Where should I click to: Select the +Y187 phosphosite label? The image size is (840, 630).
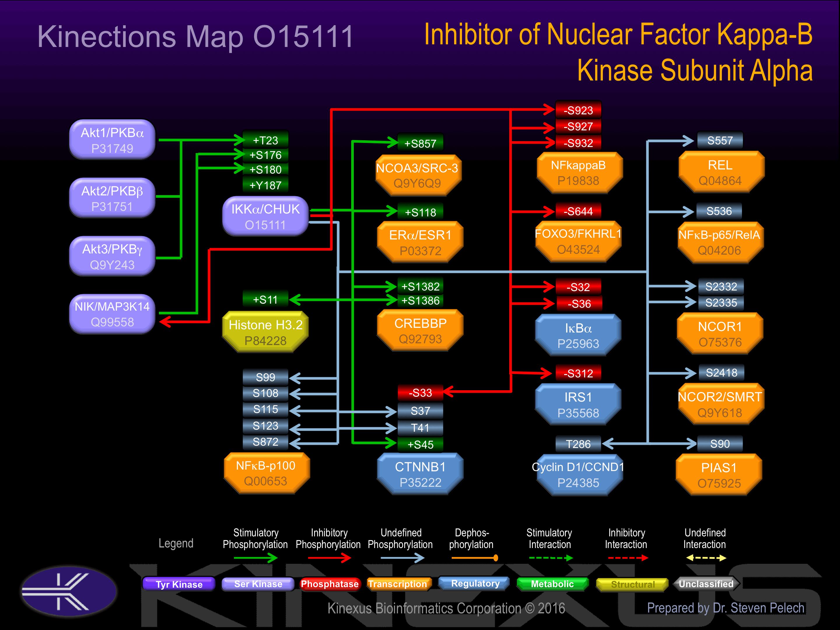pos(265,185)
